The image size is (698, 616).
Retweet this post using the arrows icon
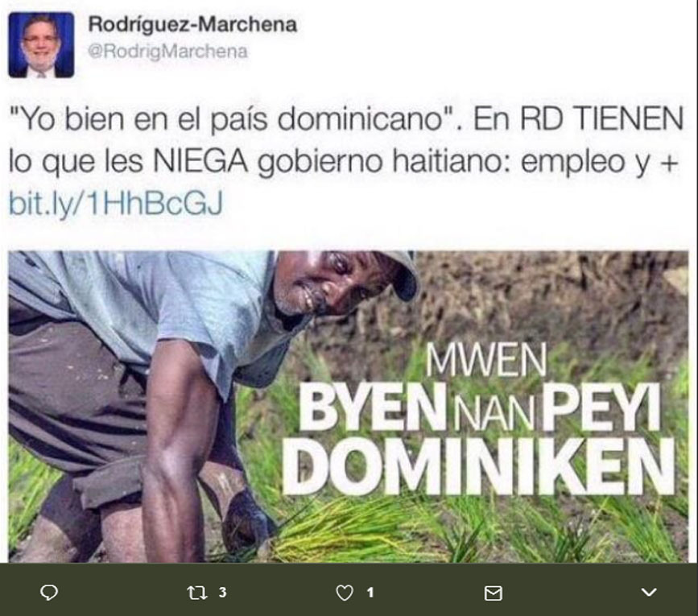pos(196,593)
